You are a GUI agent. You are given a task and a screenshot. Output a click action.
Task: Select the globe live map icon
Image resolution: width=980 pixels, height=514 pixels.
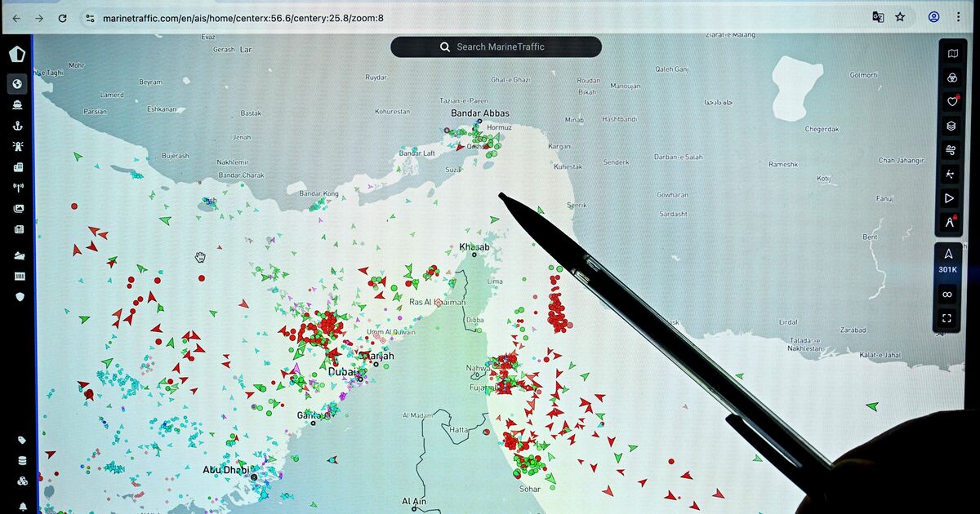point(19,84)
